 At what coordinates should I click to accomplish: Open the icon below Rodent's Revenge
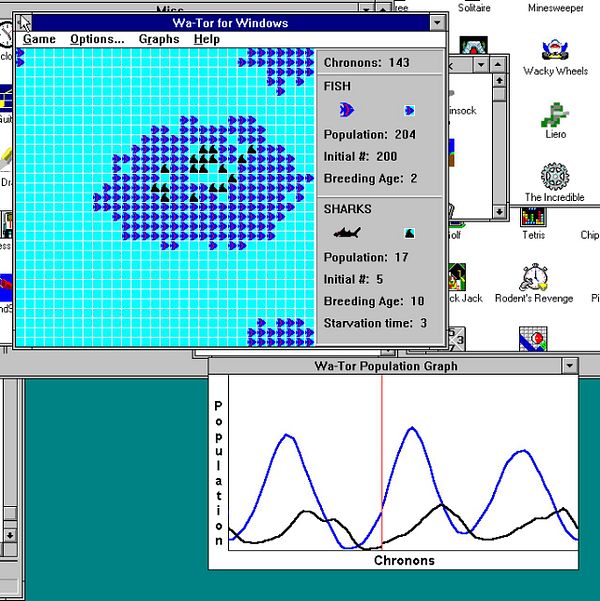pyautogui.click(x=533, y=339)
